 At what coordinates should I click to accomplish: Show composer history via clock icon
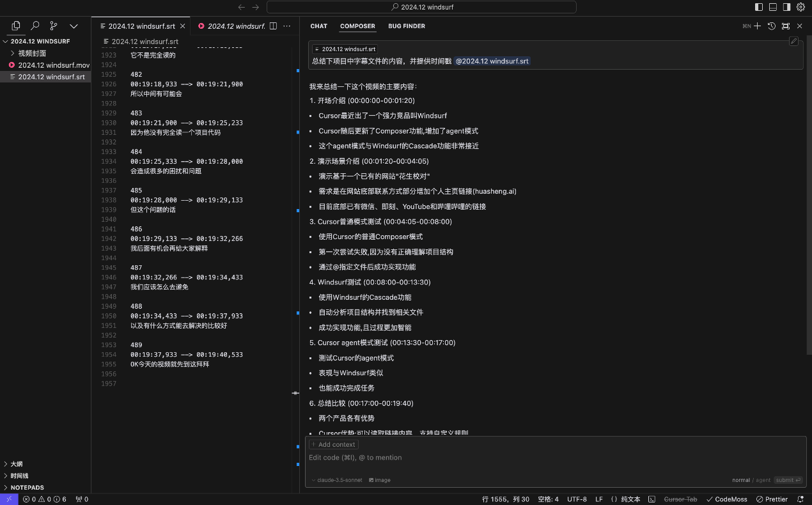772,26
